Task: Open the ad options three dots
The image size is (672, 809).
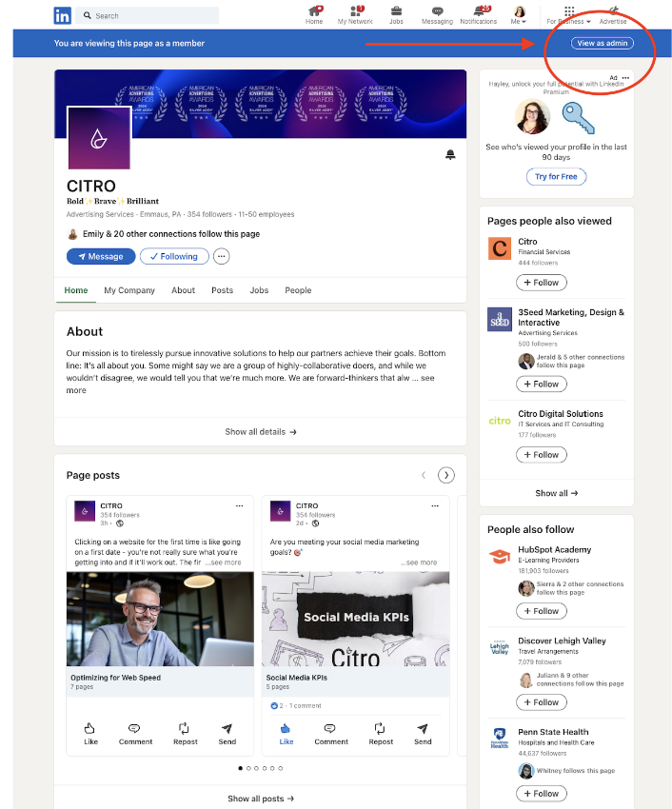Action: 625,78
